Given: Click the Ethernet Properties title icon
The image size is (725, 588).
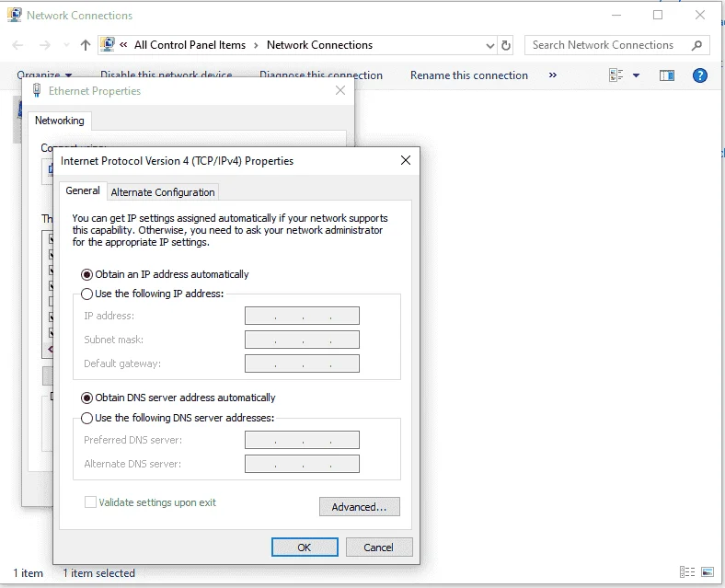Looking at the screenshot, I should click(37, 90).
